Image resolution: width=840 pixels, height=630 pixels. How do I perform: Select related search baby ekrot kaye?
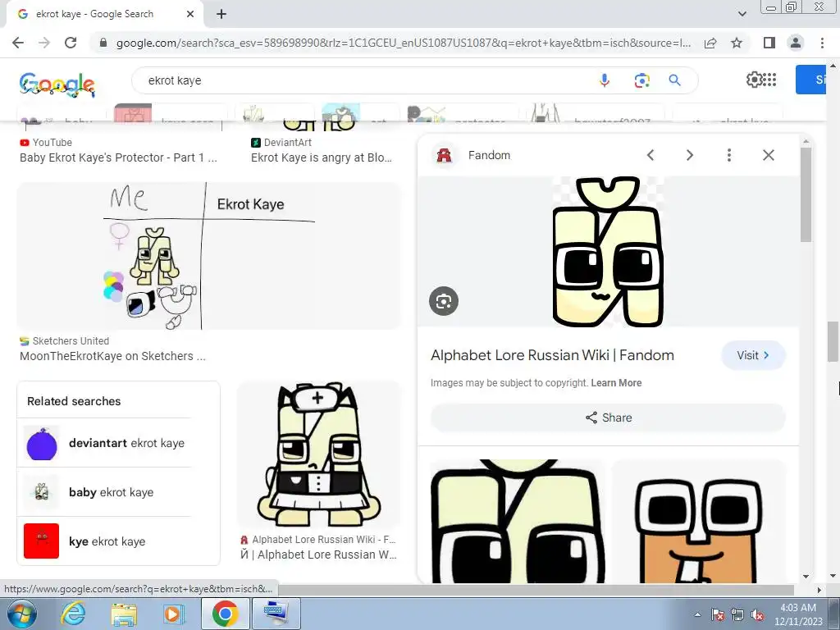(x=106, y=492)
